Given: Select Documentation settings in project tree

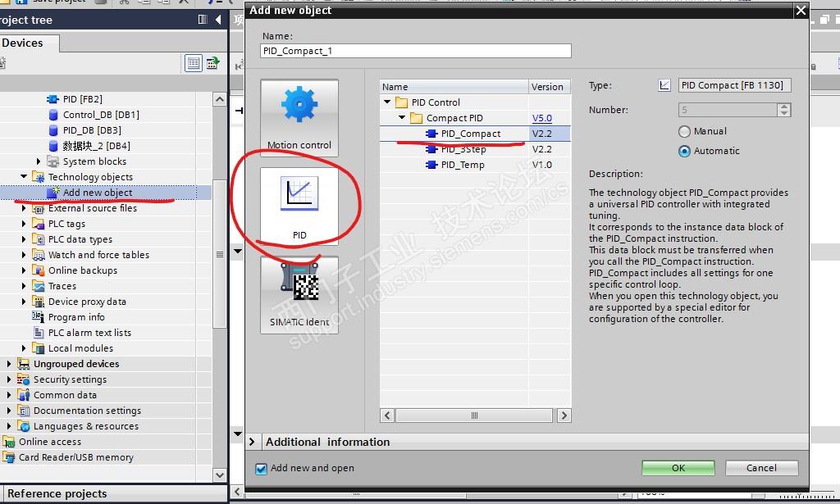Looking at the screenshot, I should 87,411.
